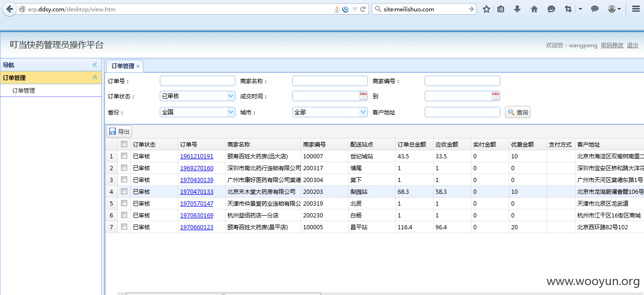The image size is (644, 295).
Task: Check the box for order 1970470133
Action: coord(124,191)
